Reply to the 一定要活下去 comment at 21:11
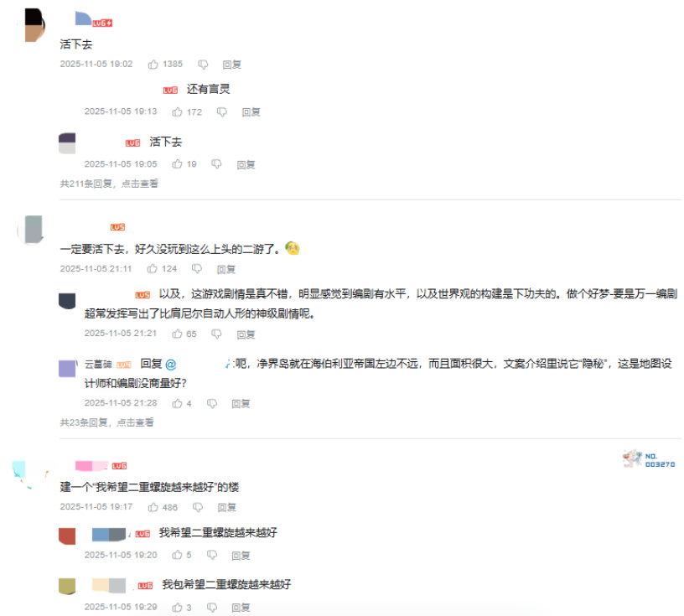The image size is (684, 616). [x=226, y=269]
